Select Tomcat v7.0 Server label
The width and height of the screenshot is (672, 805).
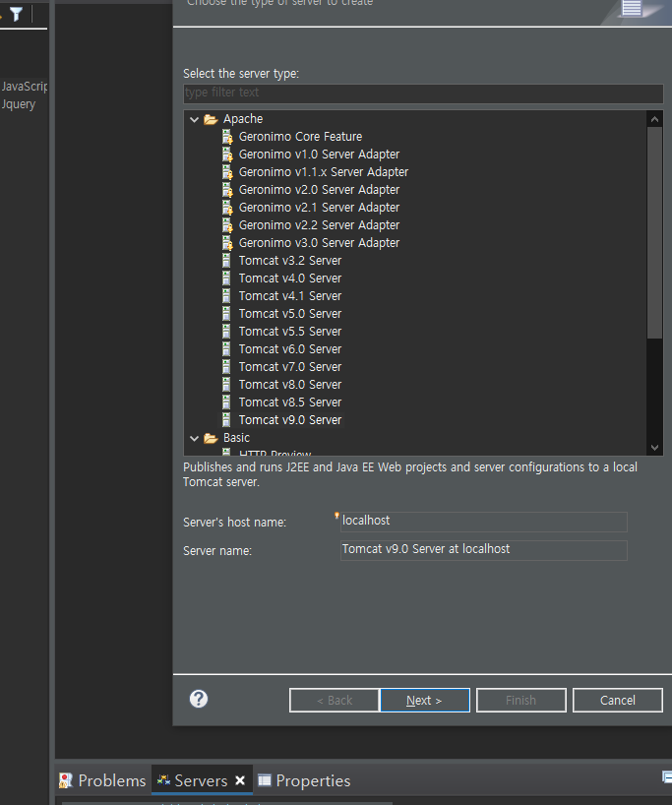pos(290,367)
